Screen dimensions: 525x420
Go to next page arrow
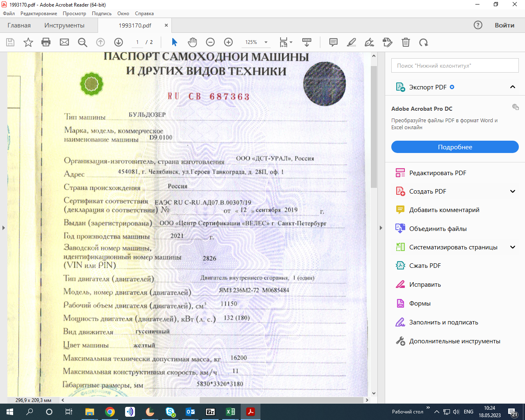[x=119, y=42]
